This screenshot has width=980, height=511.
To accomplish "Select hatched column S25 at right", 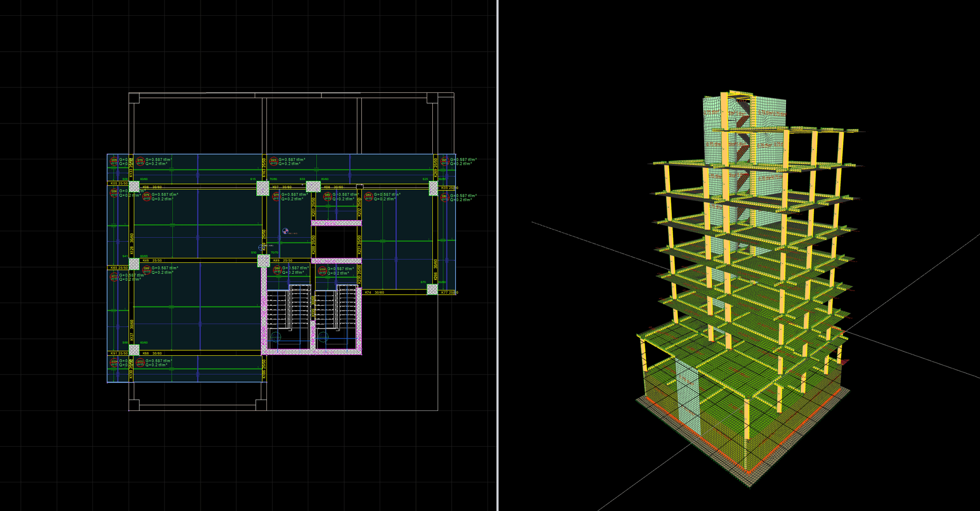I will click(x=433, y=188).
